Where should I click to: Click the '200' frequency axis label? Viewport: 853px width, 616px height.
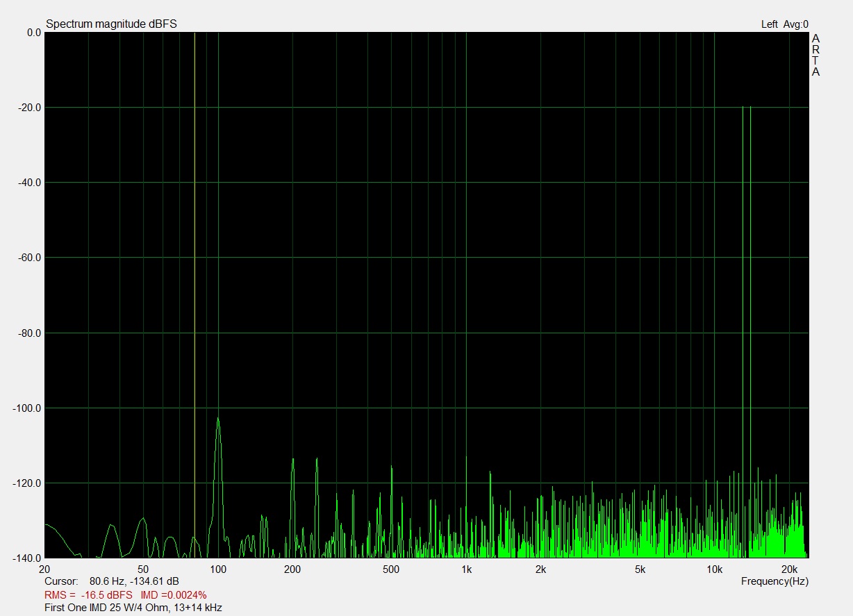pos(292,569)
